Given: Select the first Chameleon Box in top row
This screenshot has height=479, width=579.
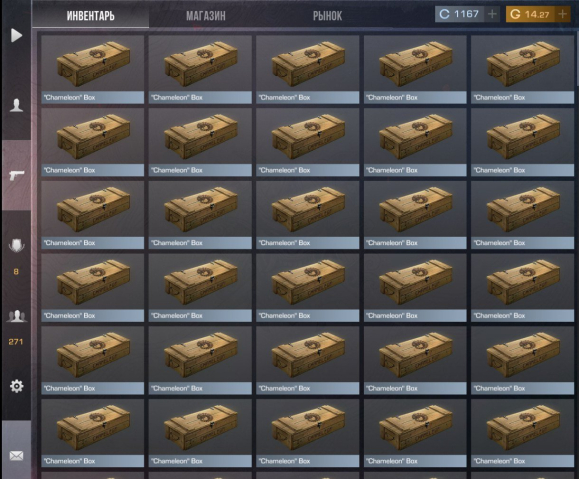Looking at the screenshot, I should point(93,69).
